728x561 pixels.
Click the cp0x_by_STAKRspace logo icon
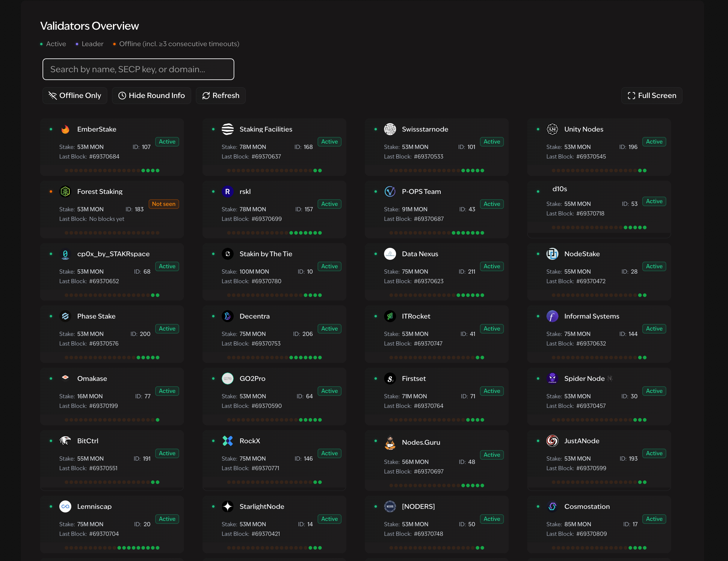coord(65,254)
